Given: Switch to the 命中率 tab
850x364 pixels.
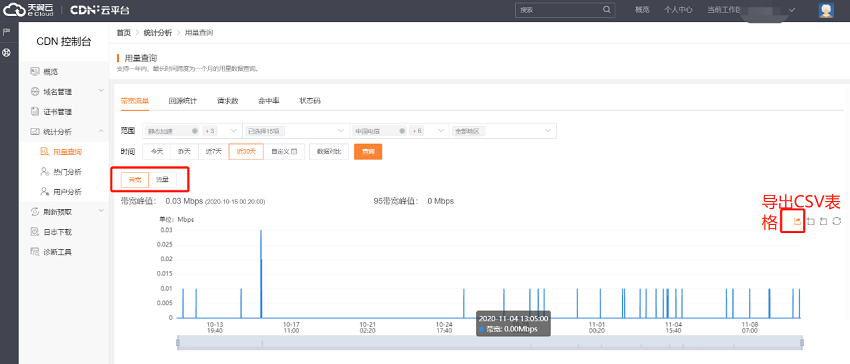Looking at the screenshot, I should [269, 101].
